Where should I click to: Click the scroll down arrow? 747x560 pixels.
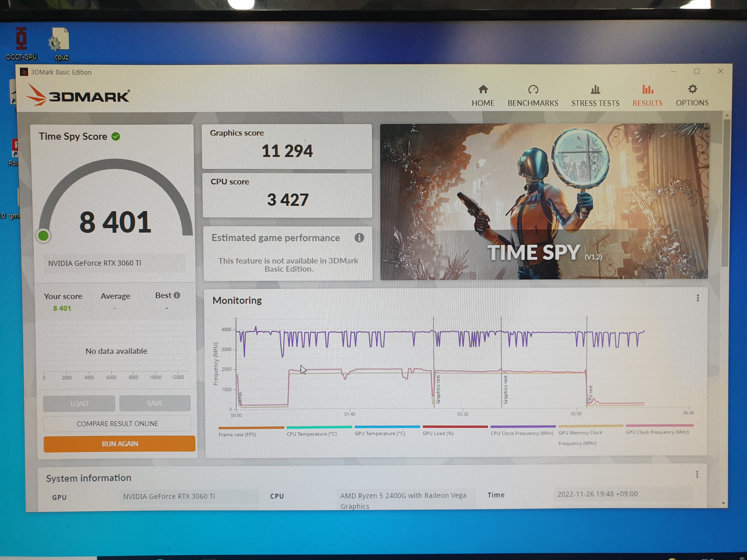[x=723, y=503]
